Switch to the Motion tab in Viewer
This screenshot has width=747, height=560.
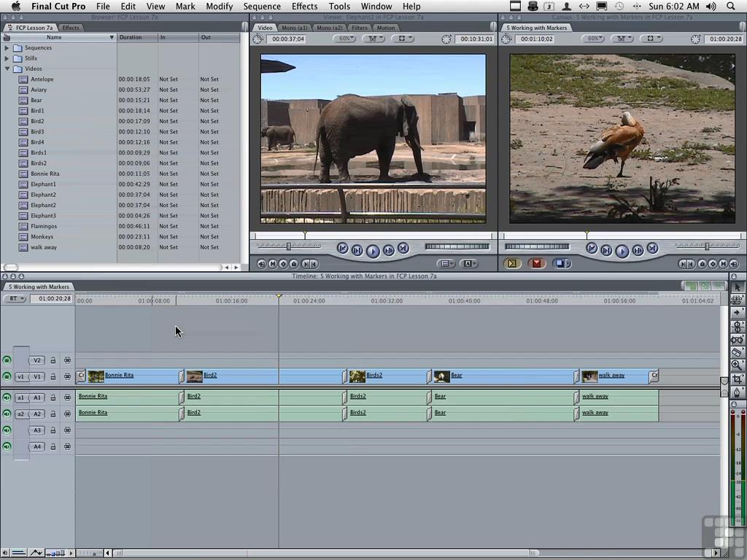[386, 28]
